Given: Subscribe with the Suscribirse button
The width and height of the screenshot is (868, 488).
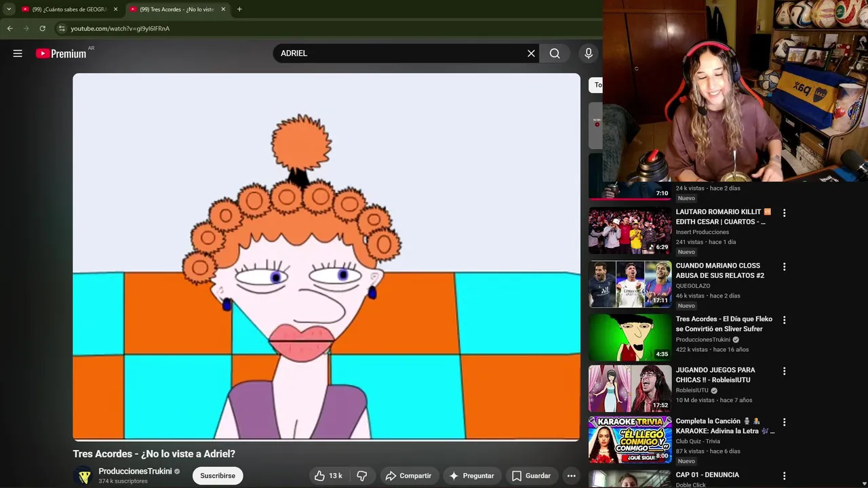Looking at the screenshot, I should [x=218, y=476].
